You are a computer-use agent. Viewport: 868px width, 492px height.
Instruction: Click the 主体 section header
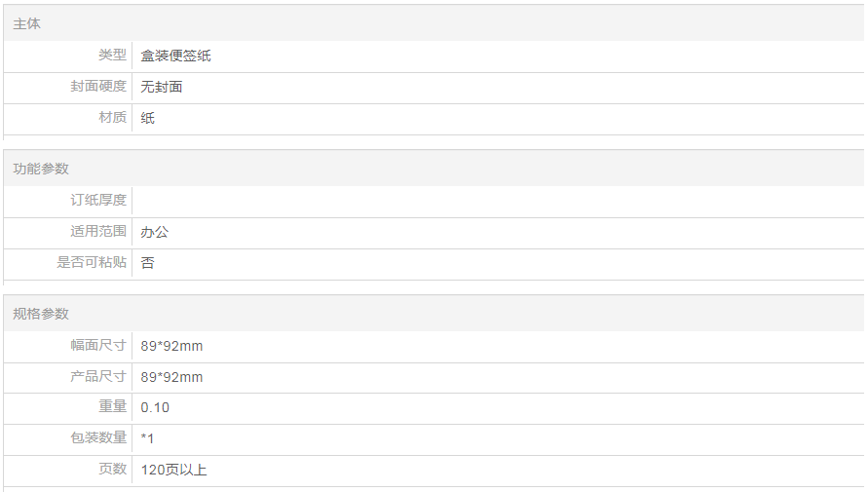[x=27, y=23]
